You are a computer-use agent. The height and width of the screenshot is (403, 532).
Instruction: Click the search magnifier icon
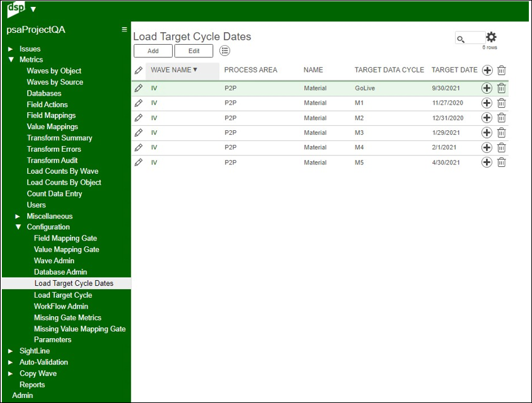[460, 39]
